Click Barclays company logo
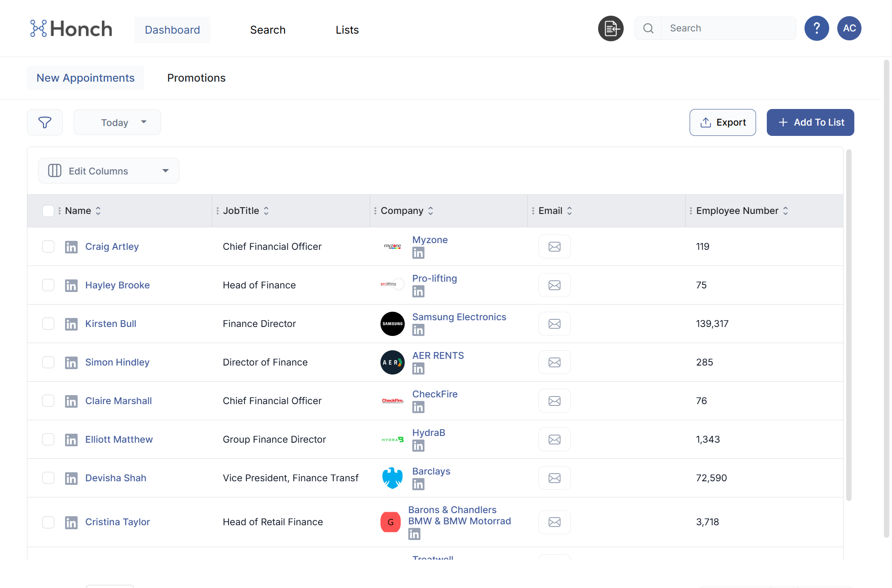Viewport: 892px width, 588px height. coord(392,478)
